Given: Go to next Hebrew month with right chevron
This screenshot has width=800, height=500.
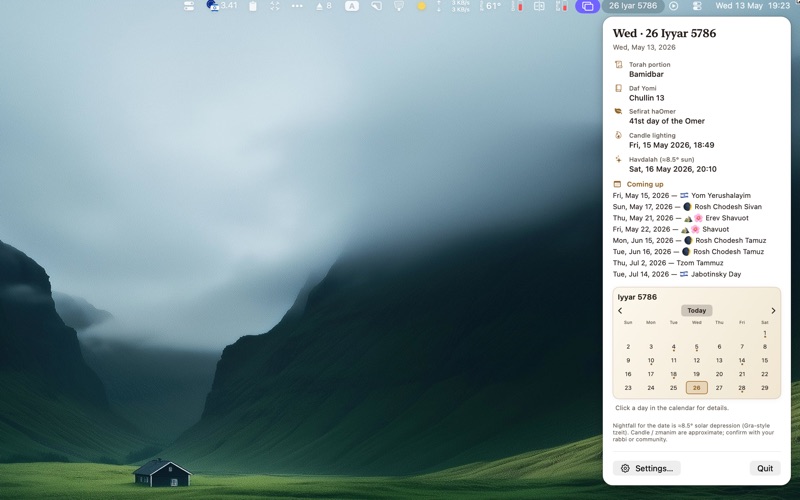Looking at the screenshot, I should tap(773, 311).
